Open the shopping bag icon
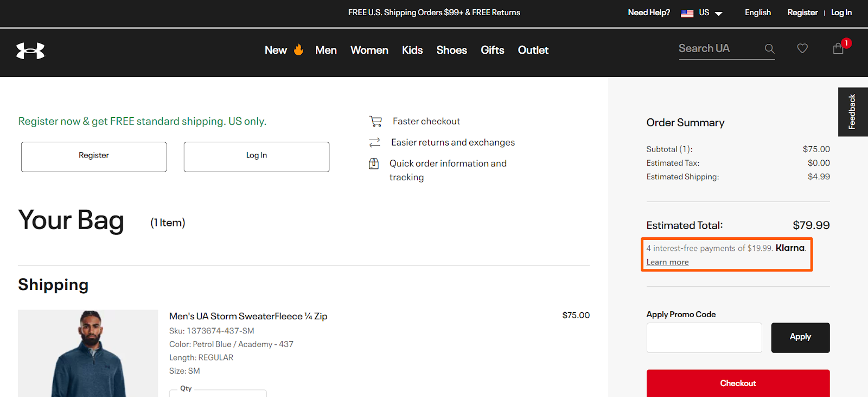Screen dimensions: 868x397 (x=838, y=49)
